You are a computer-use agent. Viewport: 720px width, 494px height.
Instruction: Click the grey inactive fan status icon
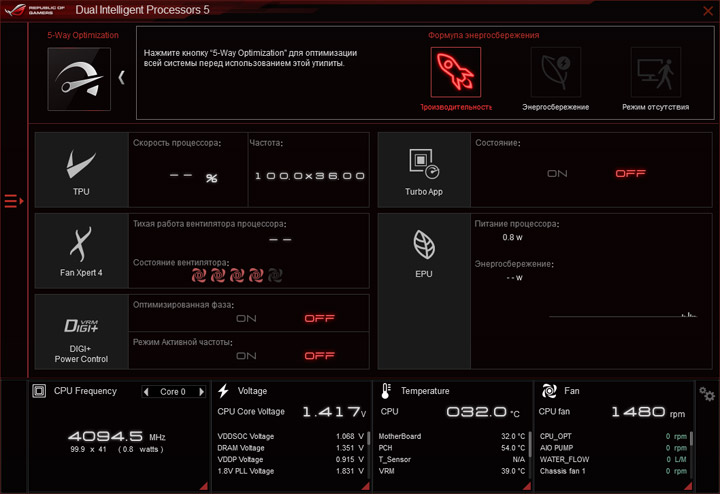coord(275,275)
